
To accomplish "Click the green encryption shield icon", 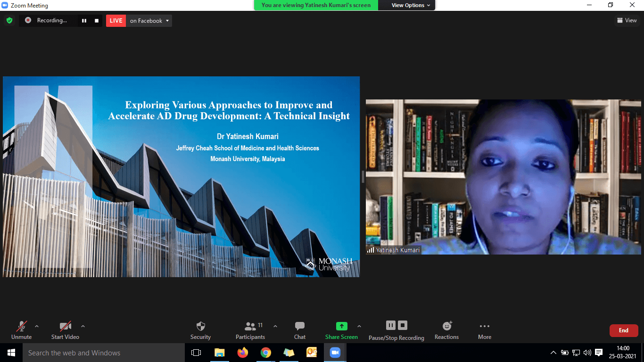I will (9, 21).
